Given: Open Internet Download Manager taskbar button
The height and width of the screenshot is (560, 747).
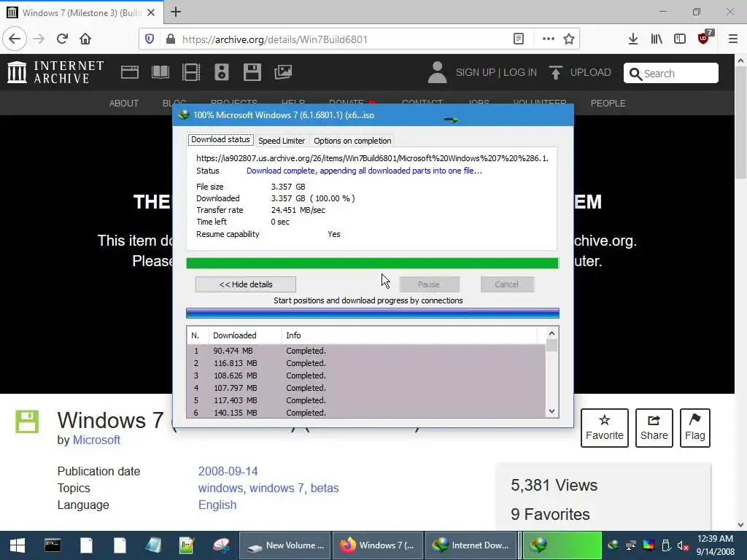Looking at the screenshot, I should (x=471, y=545).
